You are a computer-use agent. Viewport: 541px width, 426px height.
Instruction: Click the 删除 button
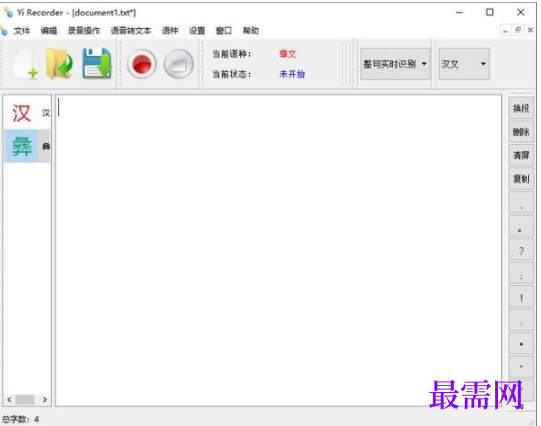click(x=521, y=132)
